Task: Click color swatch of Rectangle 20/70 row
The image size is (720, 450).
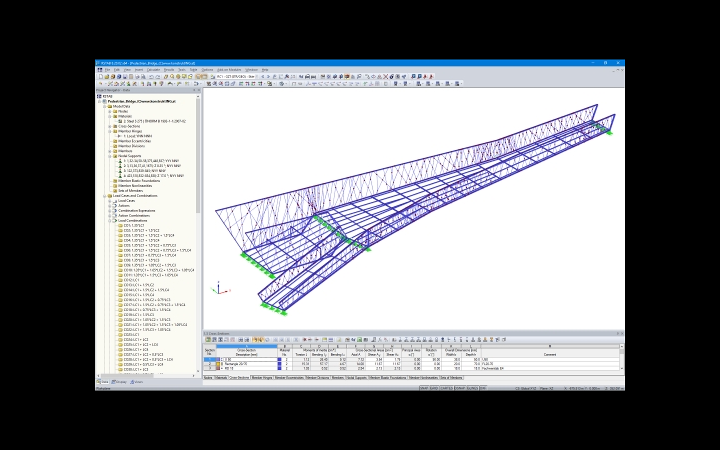Action: 218,364
